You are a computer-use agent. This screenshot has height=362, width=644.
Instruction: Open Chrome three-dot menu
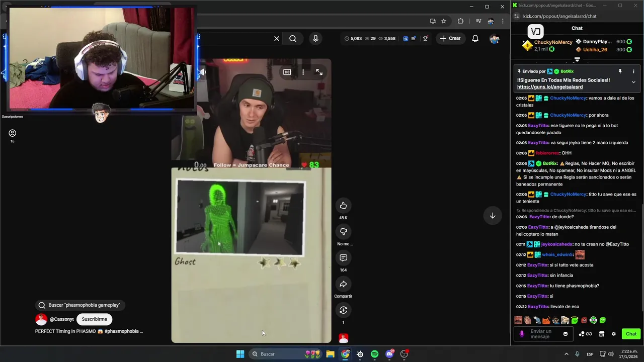click(x=503, y=21)
